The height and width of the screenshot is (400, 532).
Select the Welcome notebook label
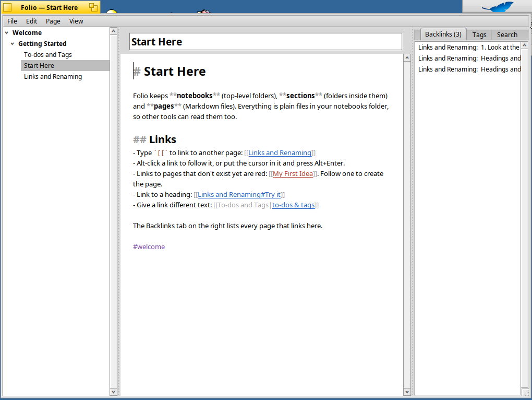click(x=27, y=32)
